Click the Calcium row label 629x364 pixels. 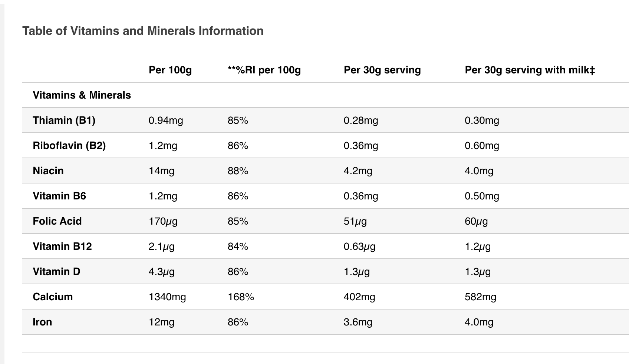[x=53, y=297]
